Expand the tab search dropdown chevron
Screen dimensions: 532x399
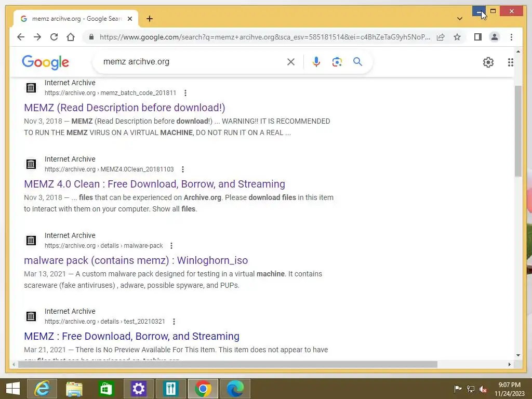[460, 19]
